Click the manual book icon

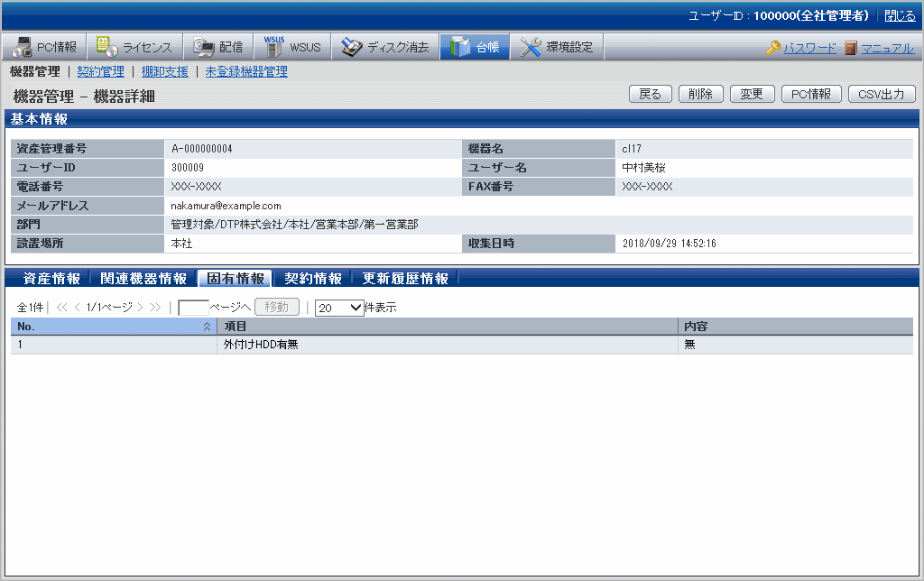[x=850, y=48]
